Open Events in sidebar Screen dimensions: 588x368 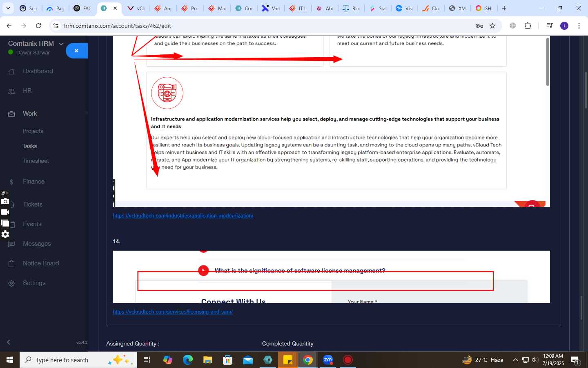[32, 224]
